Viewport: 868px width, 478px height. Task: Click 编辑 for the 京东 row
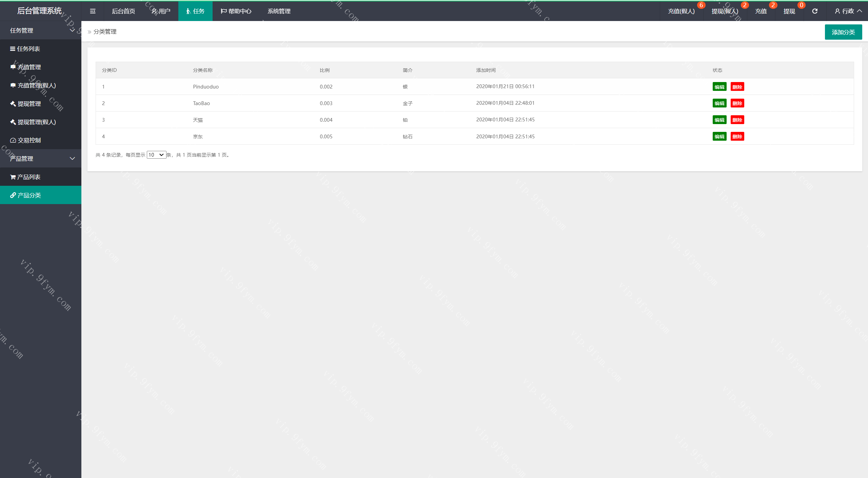(719, 137)
